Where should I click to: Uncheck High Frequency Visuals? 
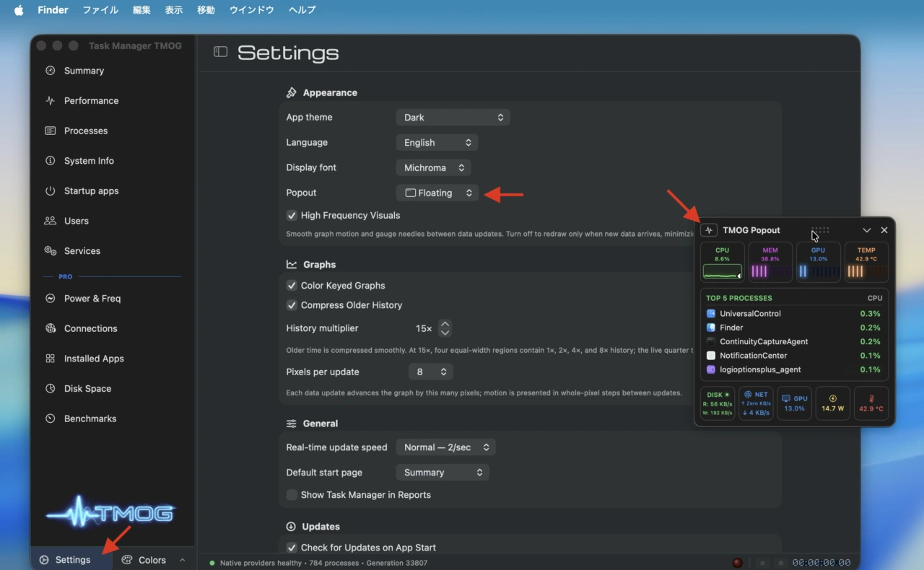point(292,215)
